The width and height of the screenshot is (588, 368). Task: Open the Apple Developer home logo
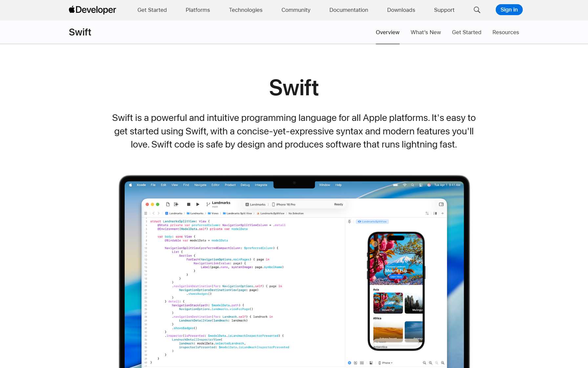coord(92,10)
